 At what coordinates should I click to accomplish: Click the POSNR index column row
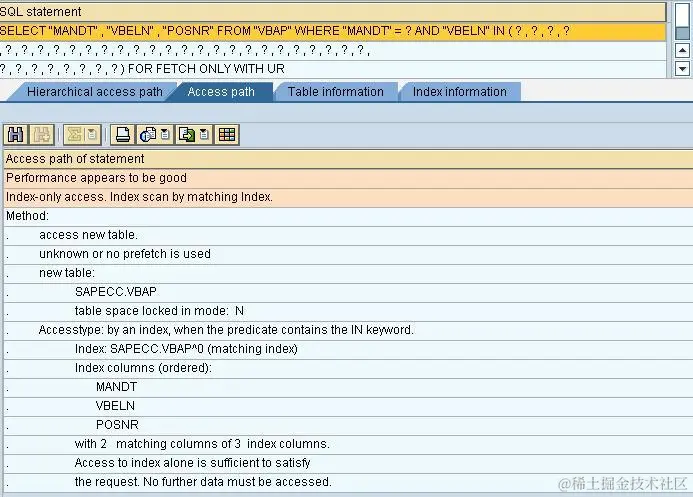(348, 425)
